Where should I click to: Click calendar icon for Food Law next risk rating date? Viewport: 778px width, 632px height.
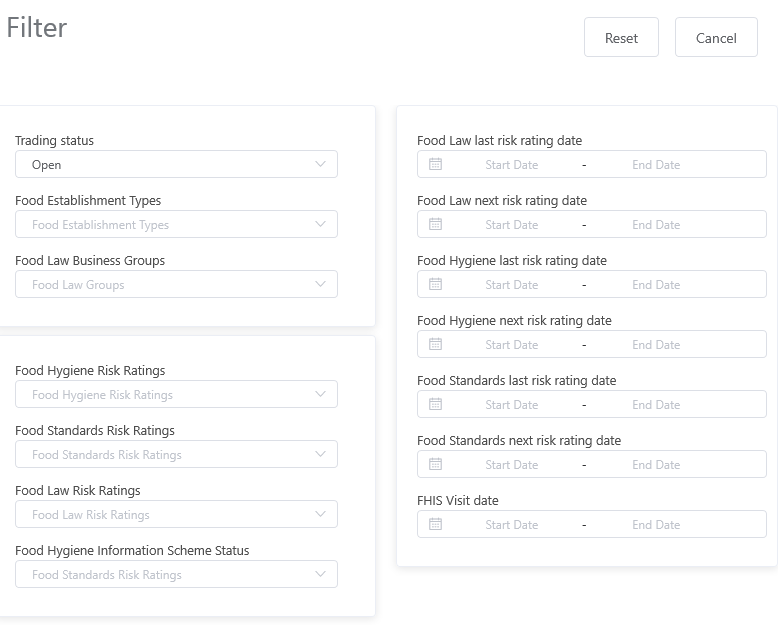coord(435,224)
